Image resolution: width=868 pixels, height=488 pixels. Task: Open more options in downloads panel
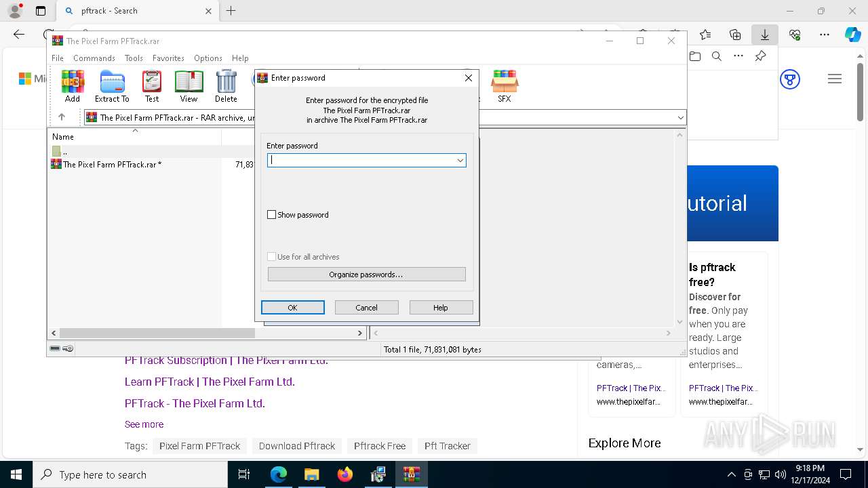pos(738,56)
